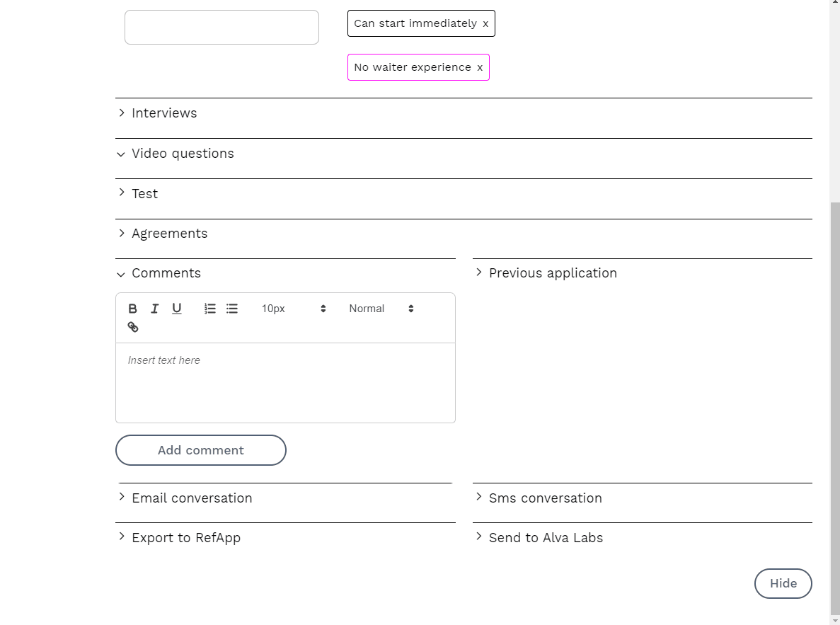Click the Hide button
Screen dimensions: 840x625
pyautogui.click(x=783, y=583)
